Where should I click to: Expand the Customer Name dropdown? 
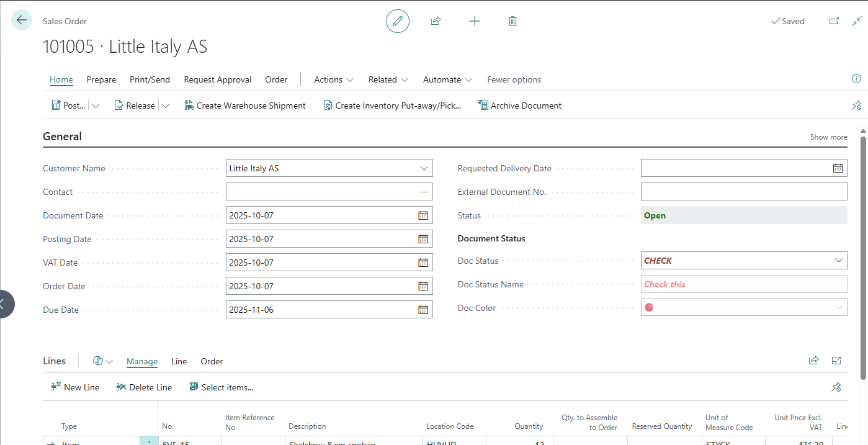[424, 168]
